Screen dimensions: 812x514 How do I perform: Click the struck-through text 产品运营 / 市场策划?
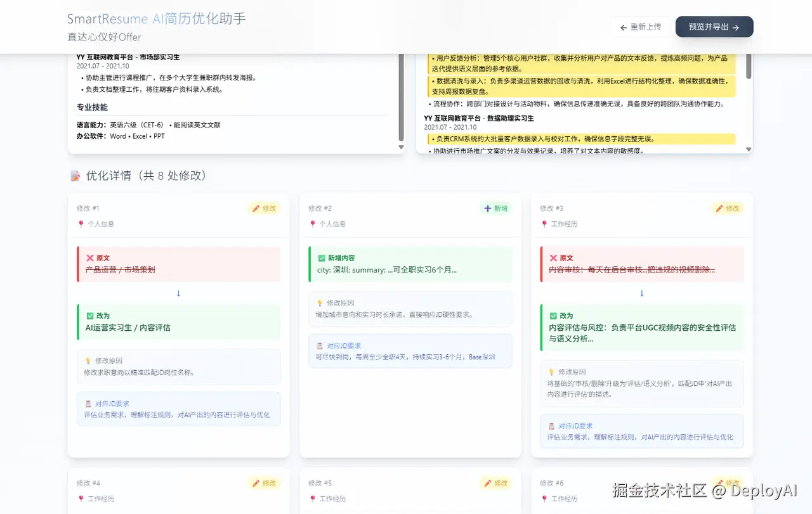click(x=121, y=269)
